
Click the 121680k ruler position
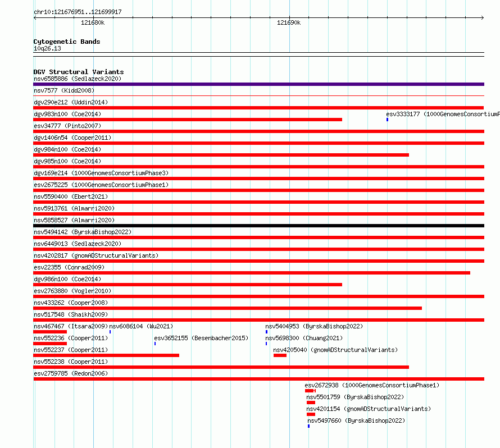93,22
